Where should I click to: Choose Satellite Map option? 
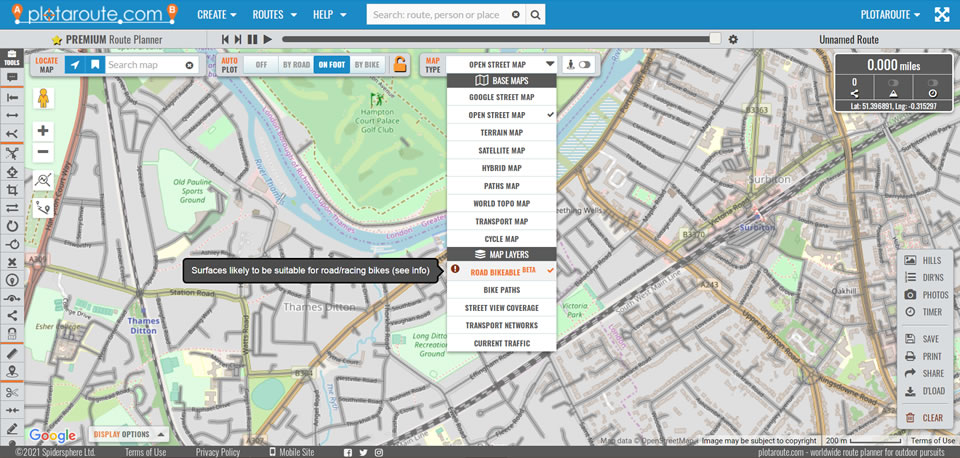[x=501, y=150]
